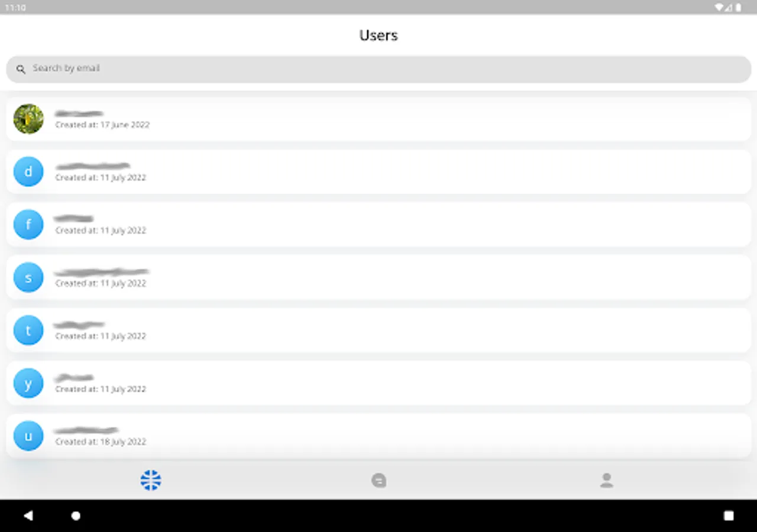Open user created 17 June 2022

point(378,119)
